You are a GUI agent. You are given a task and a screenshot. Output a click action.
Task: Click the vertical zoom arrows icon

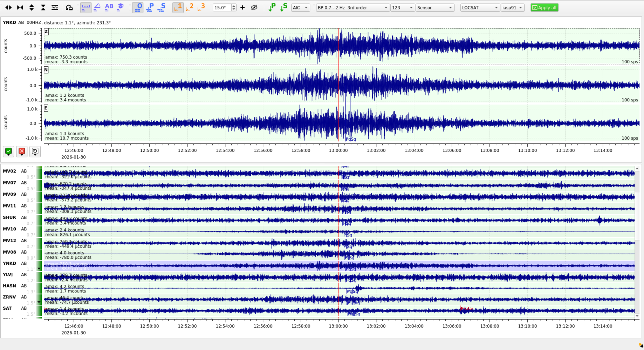tap(32, 7)
